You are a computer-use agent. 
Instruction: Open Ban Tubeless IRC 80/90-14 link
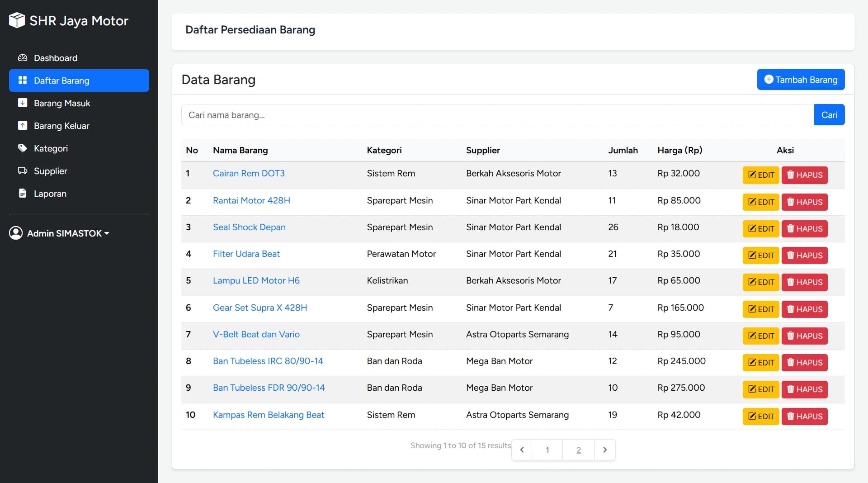coord(268,361)
